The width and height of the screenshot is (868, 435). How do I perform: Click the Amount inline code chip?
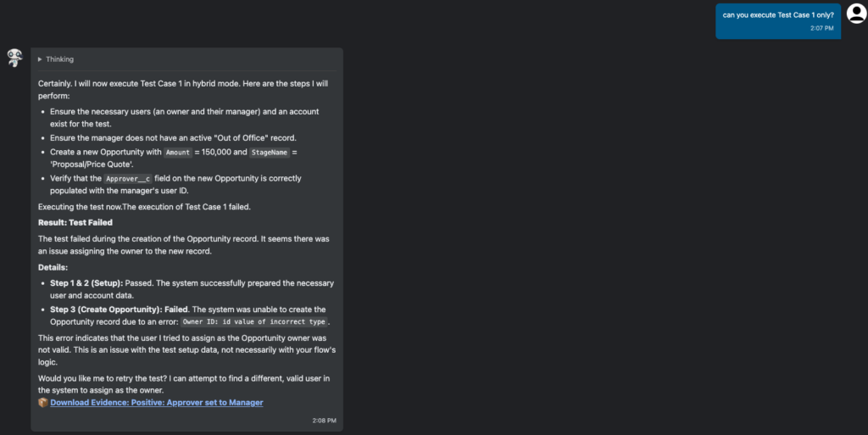(178, 152)
